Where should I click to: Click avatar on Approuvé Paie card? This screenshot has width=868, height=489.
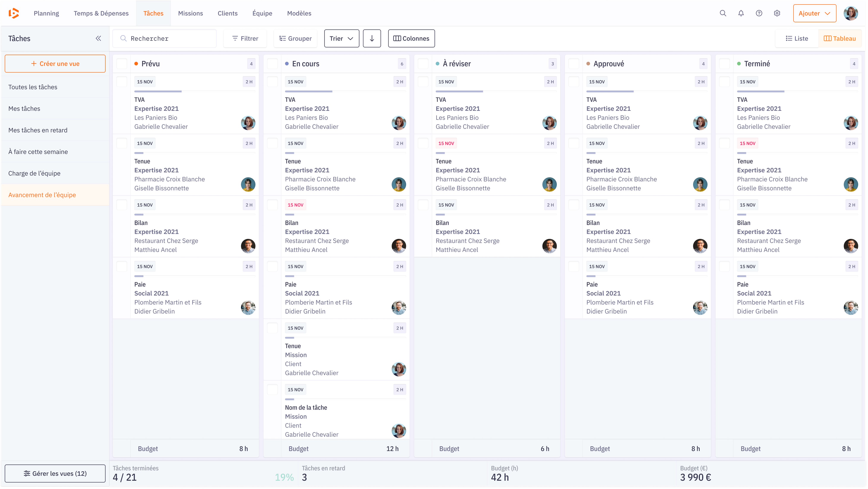pos(700,308)
